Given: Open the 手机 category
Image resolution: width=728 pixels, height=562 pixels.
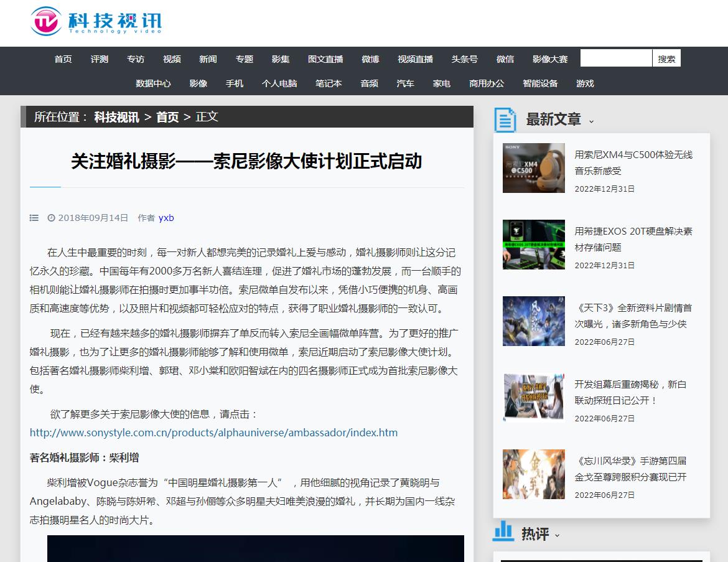Looking at the screenshot, I should (x=235, y=83).
